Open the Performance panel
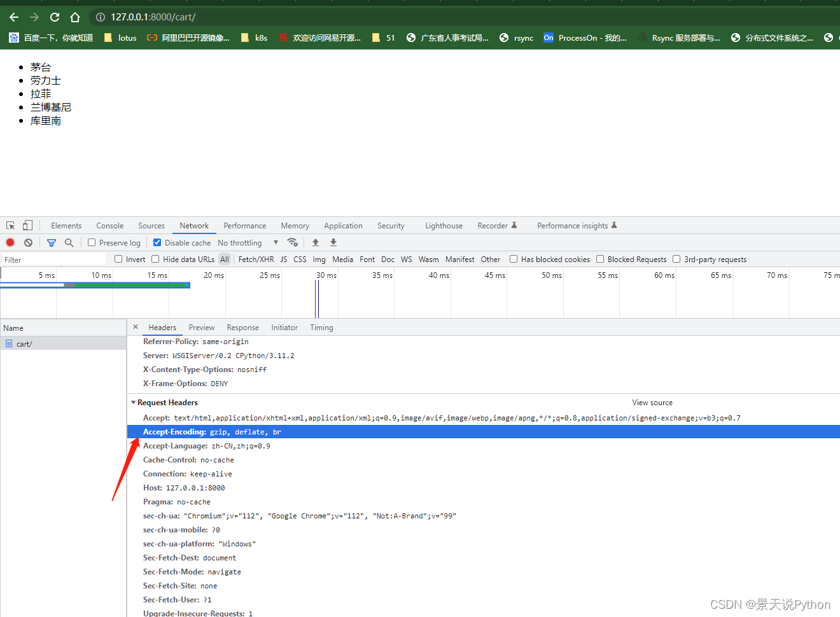This screenshot has height=617, width=840. (x=245, y=226)
